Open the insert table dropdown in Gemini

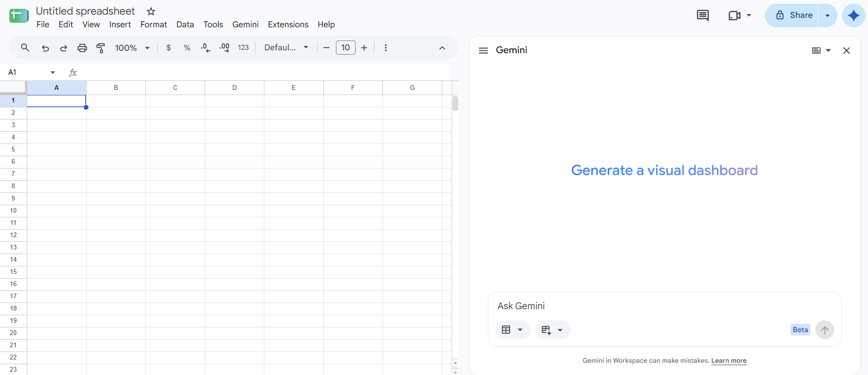(553, 330)
